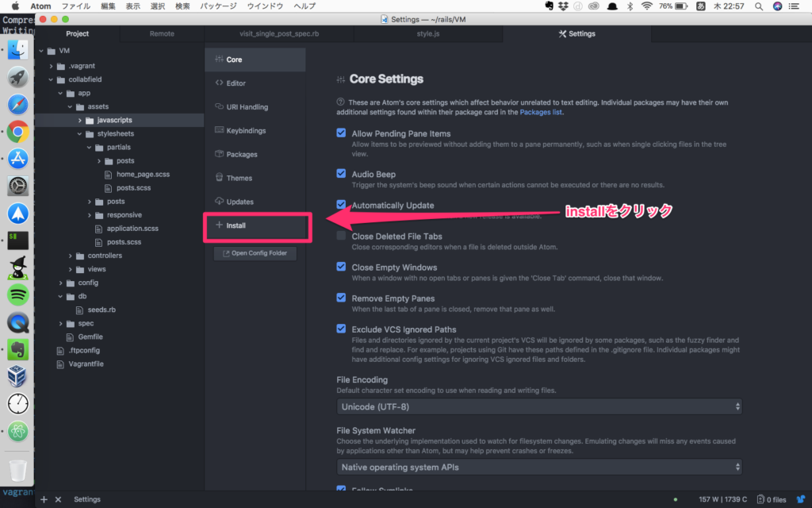Image resolution: width=812 pixels, height=508 pixels.
Task: Click the Spotify icon in the dock
Action: [17, 295]
